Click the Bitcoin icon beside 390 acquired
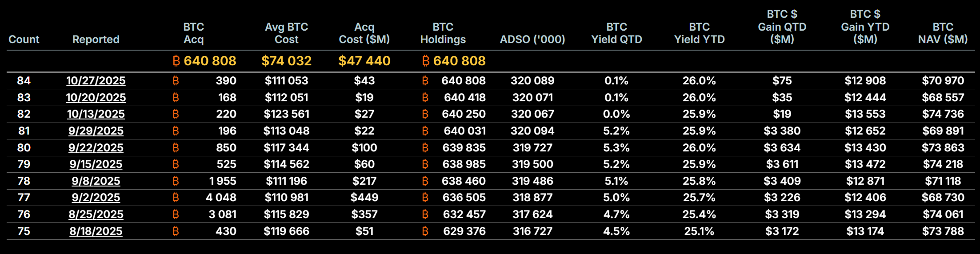980x254 pixels. click(x=176, y=81)
